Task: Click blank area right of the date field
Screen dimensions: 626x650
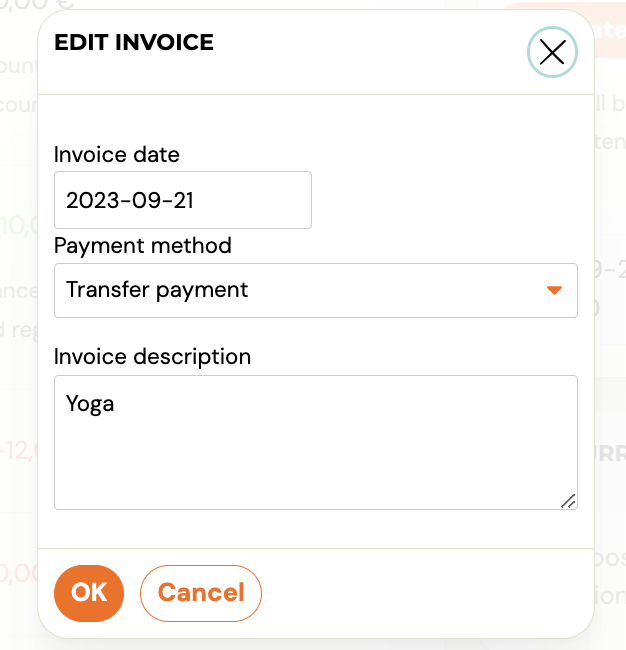Action: 444,200
